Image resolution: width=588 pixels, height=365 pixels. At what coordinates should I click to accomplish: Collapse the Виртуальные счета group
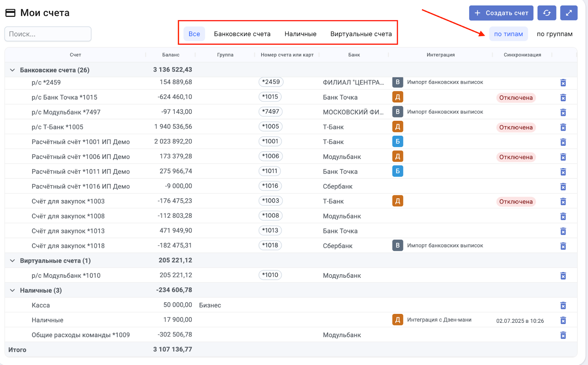click(12, 261)
